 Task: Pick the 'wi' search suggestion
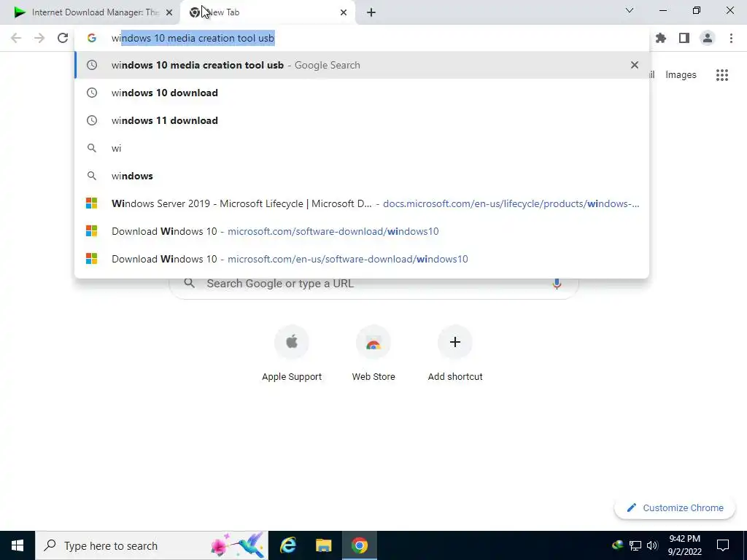tap(362, 148)
